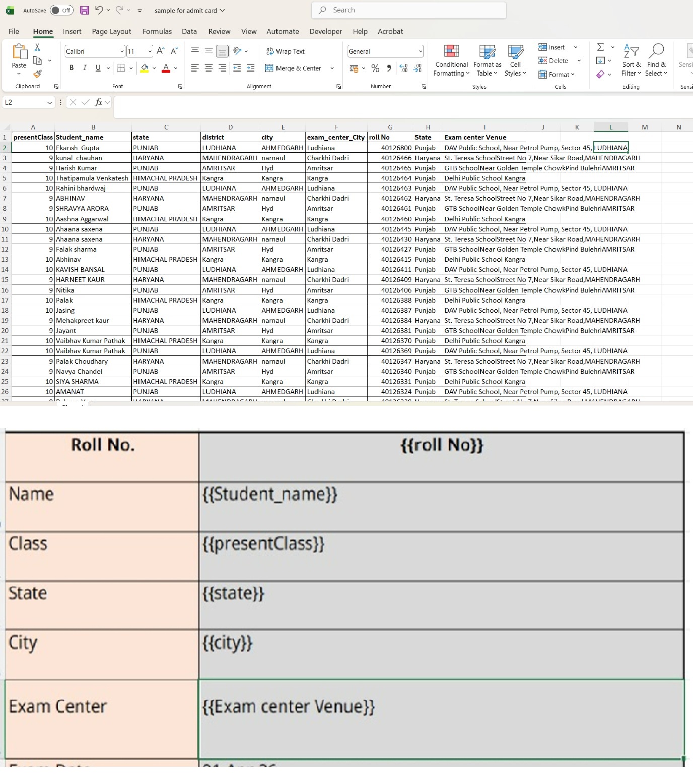Click the Save icon

pos(84,10)
